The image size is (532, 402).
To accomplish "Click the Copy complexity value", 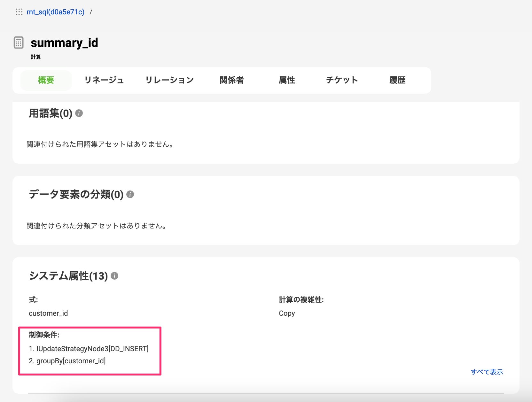I will [287, 313].
